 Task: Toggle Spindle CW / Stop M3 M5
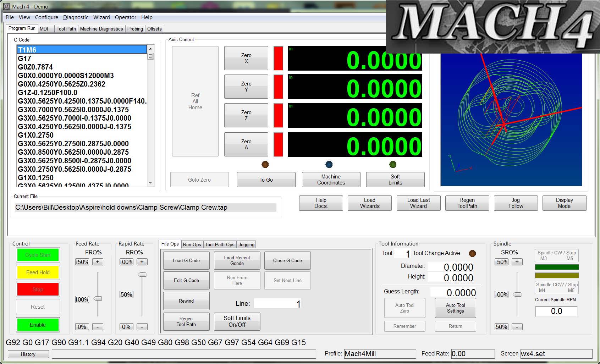[556, 255]
